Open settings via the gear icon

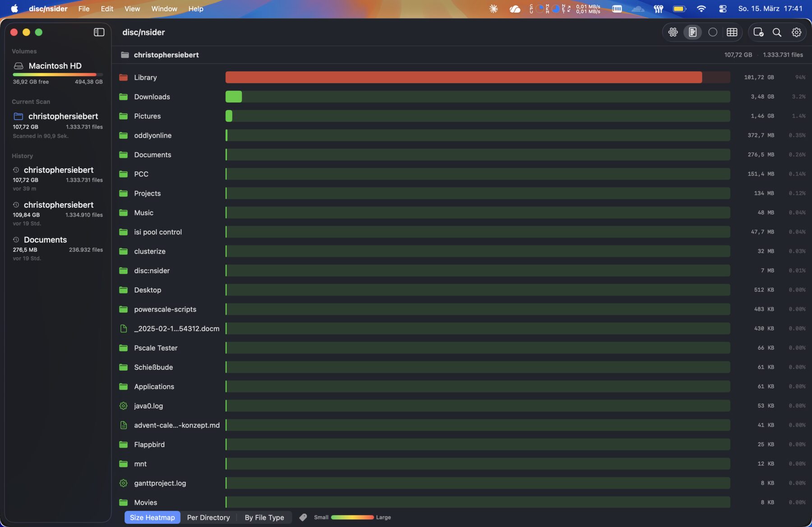[796, 32]
